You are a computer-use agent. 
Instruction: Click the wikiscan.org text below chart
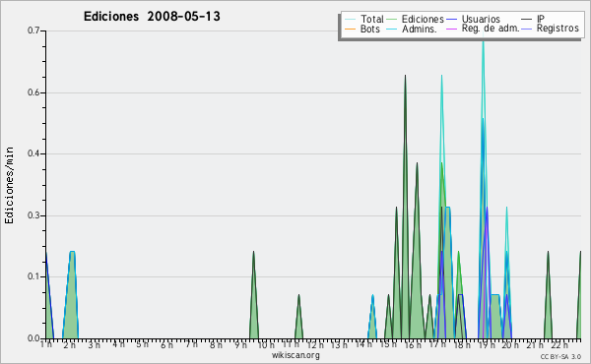295,355
